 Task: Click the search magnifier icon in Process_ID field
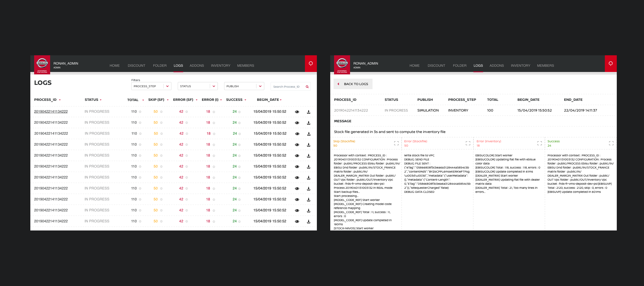[x=307, y=87]
